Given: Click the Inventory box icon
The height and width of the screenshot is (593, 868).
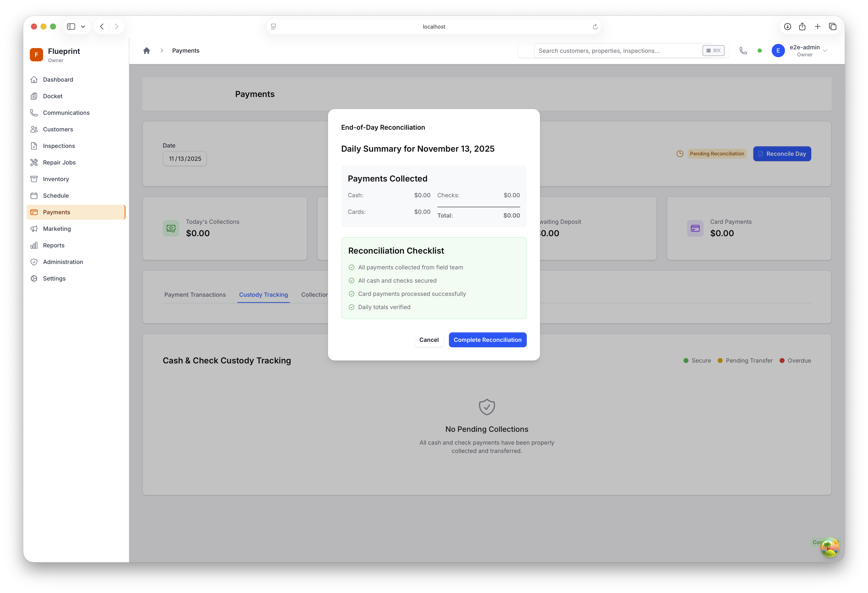Looking at the screenshot, I should click(x=34, y=179).
